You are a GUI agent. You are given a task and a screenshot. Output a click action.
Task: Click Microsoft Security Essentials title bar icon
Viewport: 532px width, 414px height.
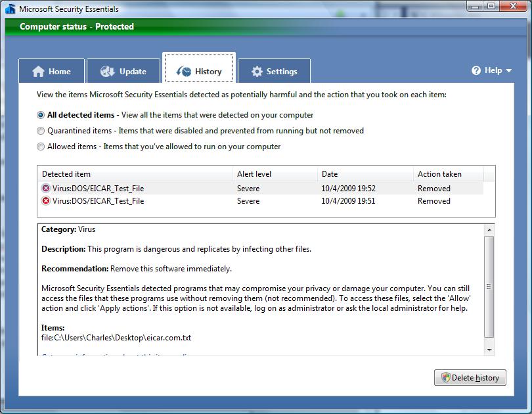click(10, 9)
